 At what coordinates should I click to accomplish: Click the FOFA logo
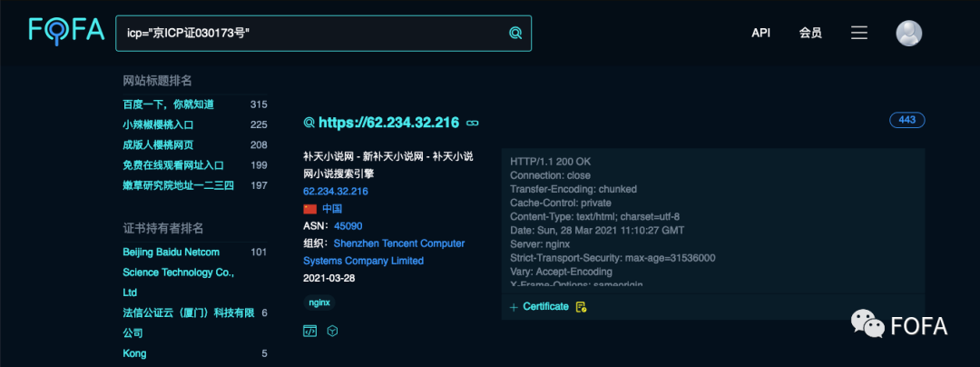click(x=66, y=32)
